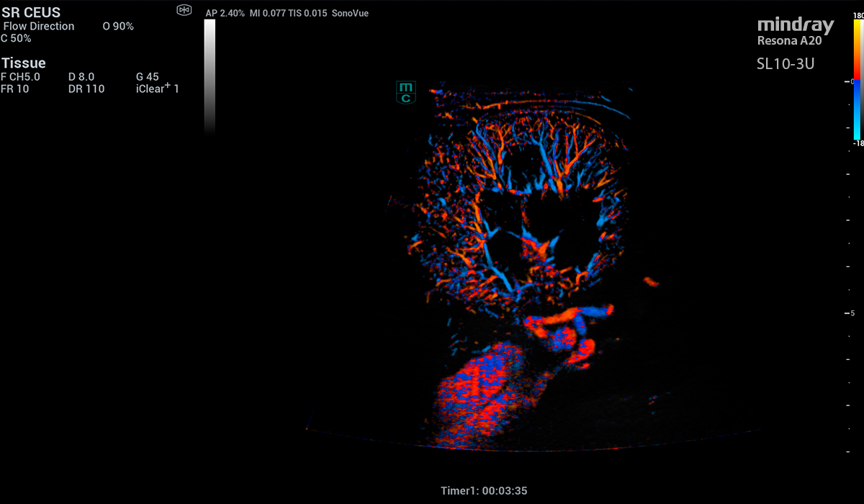
Task: Select the DR 110 dynamic range value
Action: 86,89
